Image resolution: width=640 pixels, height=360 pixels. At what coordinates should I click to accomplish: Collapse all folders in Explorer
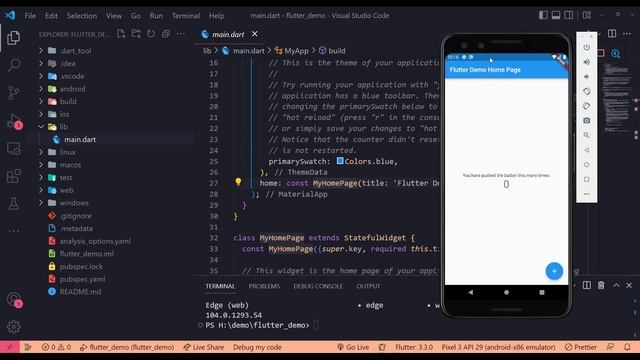point(166,34)
